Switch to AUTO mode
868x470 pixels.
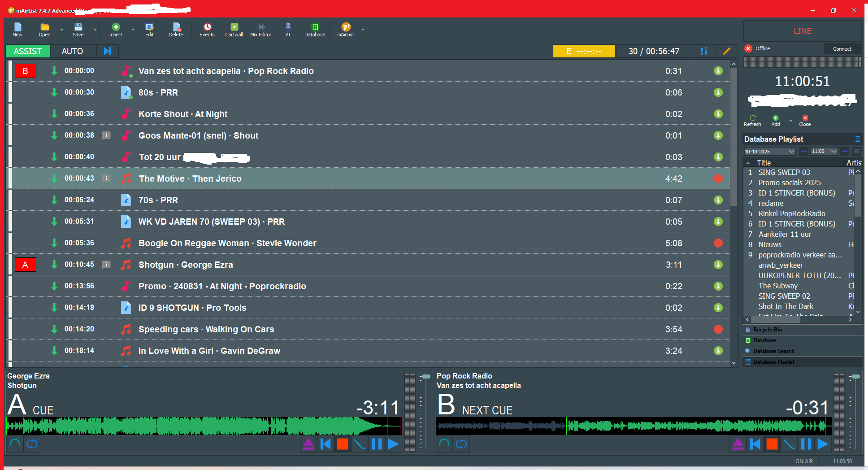coord(72,51)
